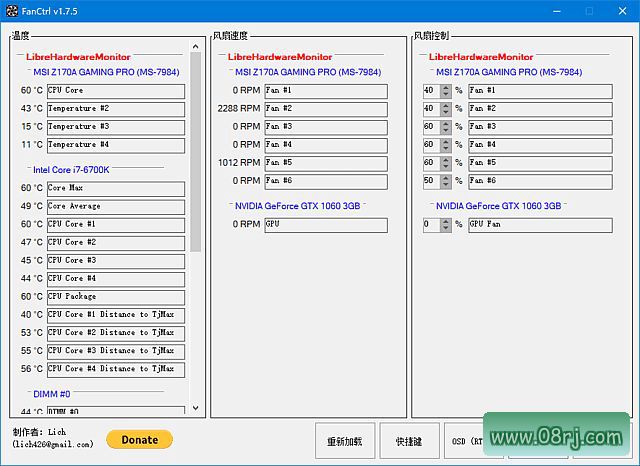Click the CPU Core temperature name field
This screenshot has height=466, width=640.
pyautogui.click(x=115, y=91)
